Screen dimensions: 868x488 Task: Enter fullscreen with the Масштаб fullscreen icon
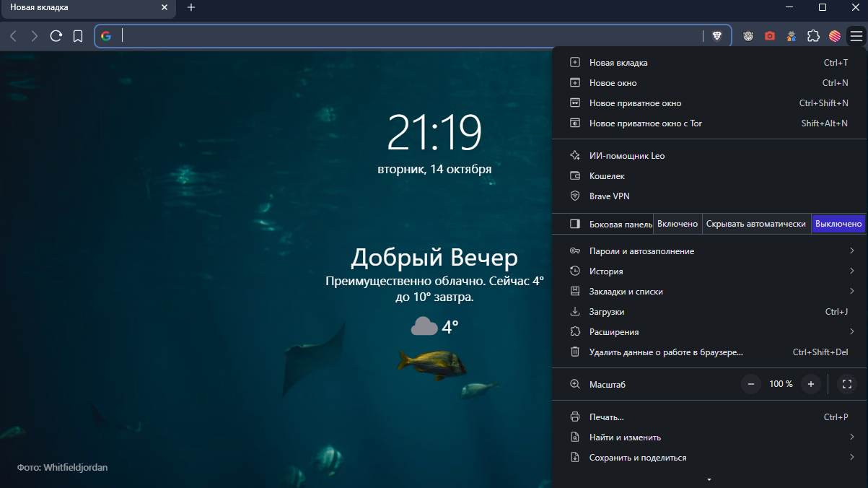(848, 384)
